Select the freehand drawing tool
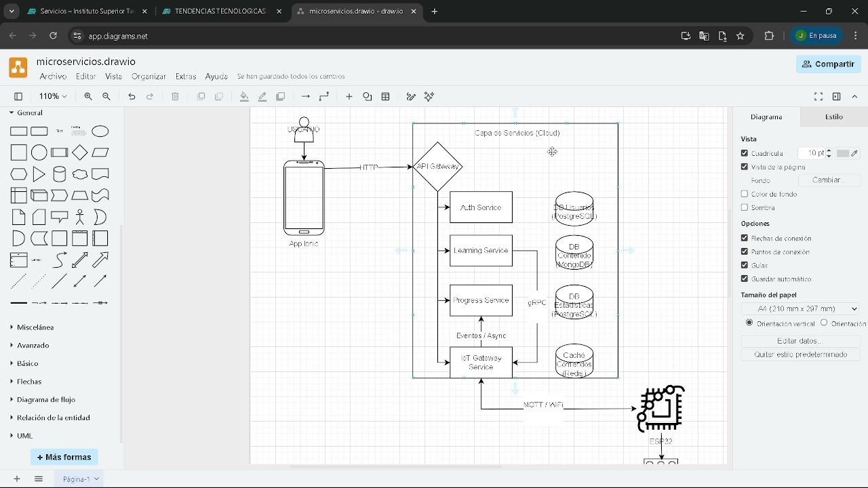Image resolution: width=868 pixels, height=488 pixels. point(411,97)
